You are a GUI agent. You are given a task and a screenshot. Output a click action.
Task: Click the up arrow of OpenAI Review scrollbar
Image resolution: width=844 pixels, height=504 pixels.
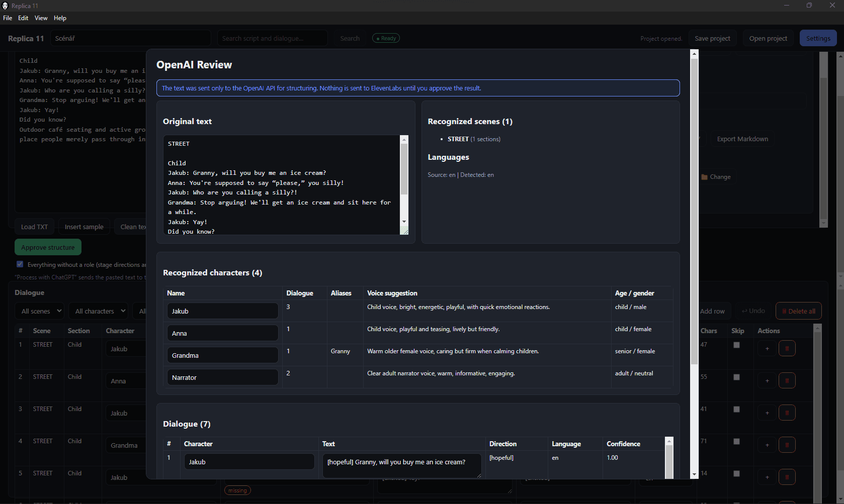click(694, 54)
